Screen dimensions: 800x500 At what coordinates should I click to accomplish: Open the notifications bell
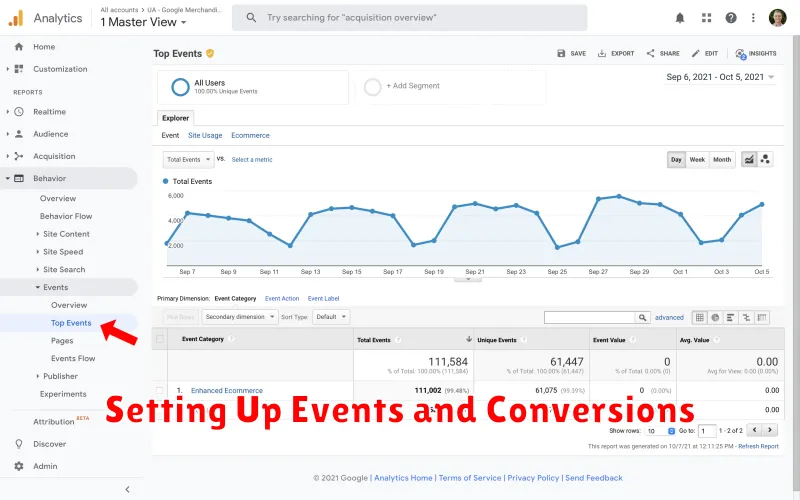680,18
